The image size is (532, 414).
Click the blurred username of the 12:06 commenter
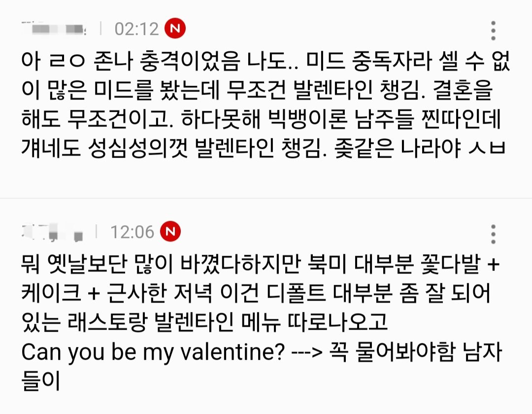52,232
